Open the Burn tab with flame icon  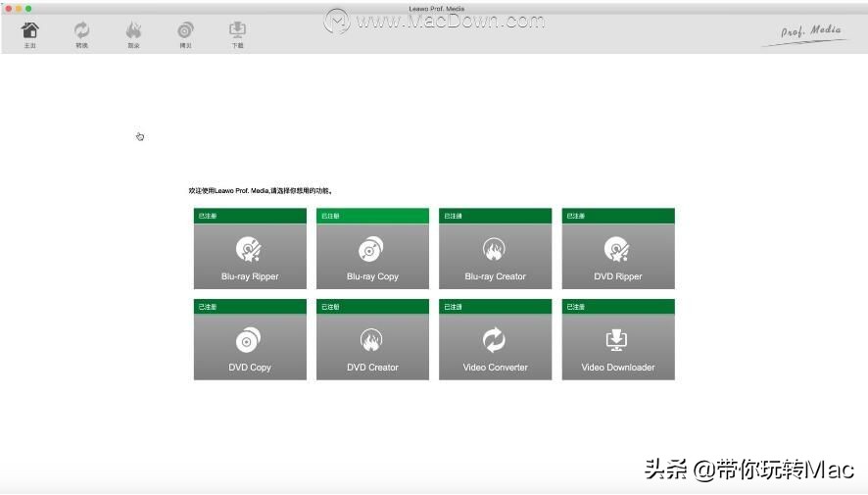(133, 34)
